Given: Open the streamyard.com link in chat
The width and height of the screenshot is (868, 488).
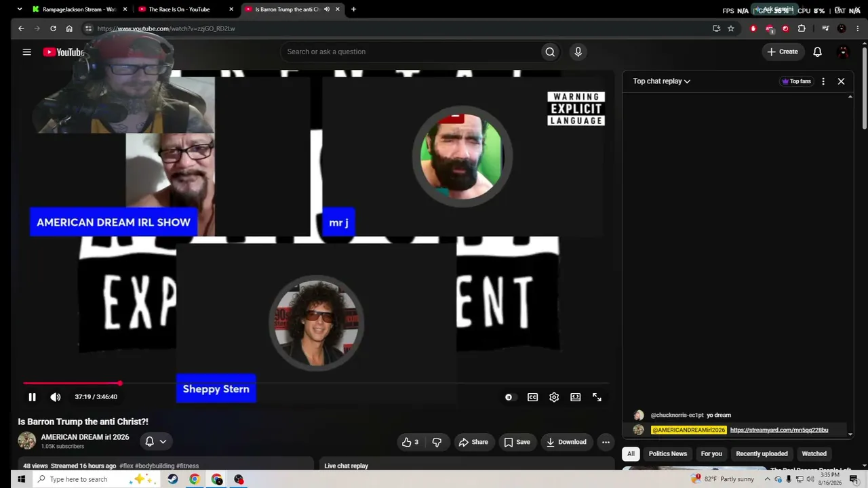Looking at the screenshot, I should (779, 430).
